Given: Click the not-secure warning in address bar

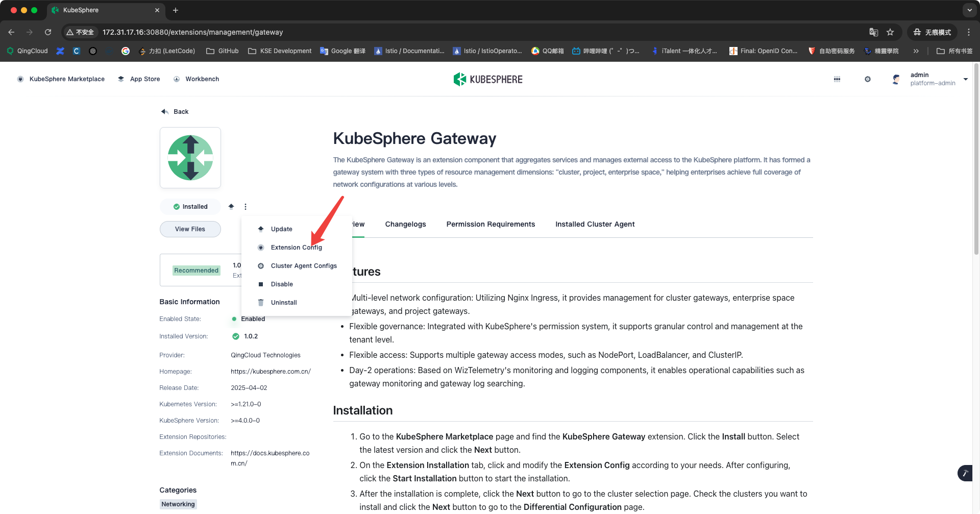Looking at the screenshot, I should click(80, 32).
